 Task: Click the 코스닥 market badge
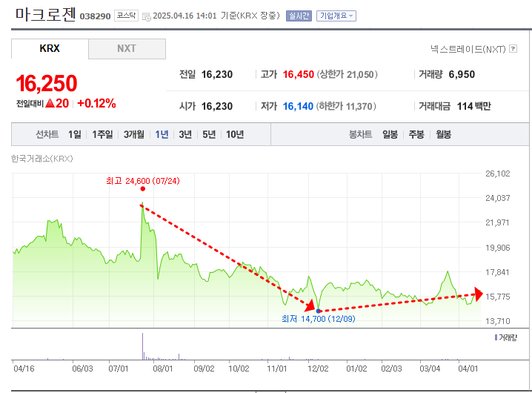[x=126, y=16]
